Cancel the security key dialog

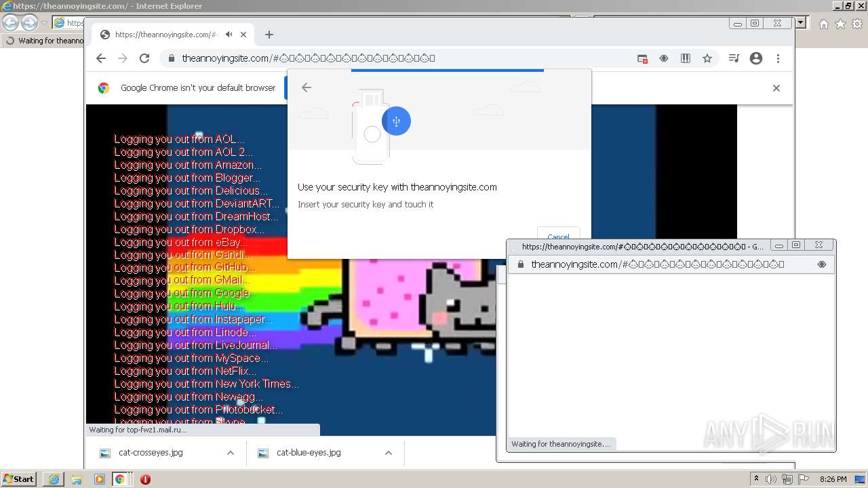coord(558,237)
